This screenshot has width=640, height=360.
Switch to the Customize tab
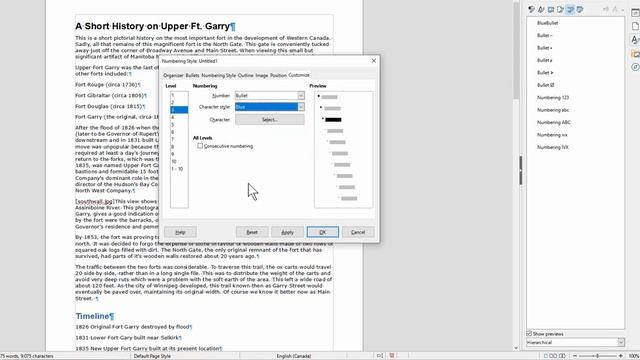pyautogui.click(x=299, y=75)
